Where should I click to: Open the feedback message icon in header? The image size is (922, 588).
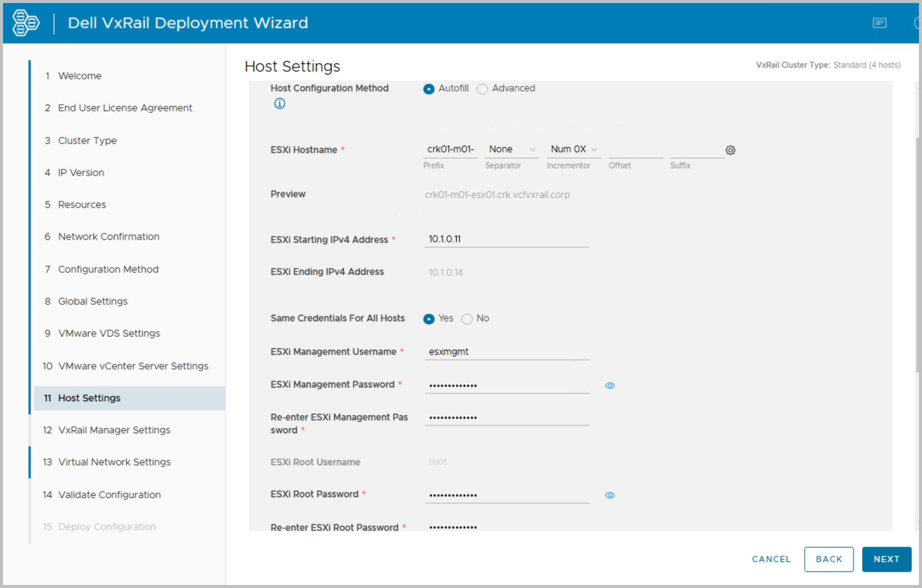(x=879, y=23)
